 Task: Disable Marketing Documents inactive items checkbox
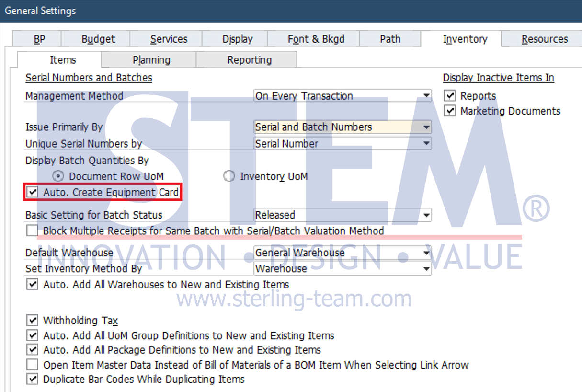pos(450,111)
